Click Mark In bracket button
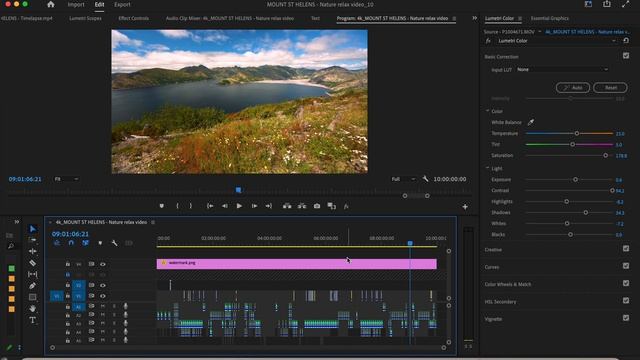 177,206
